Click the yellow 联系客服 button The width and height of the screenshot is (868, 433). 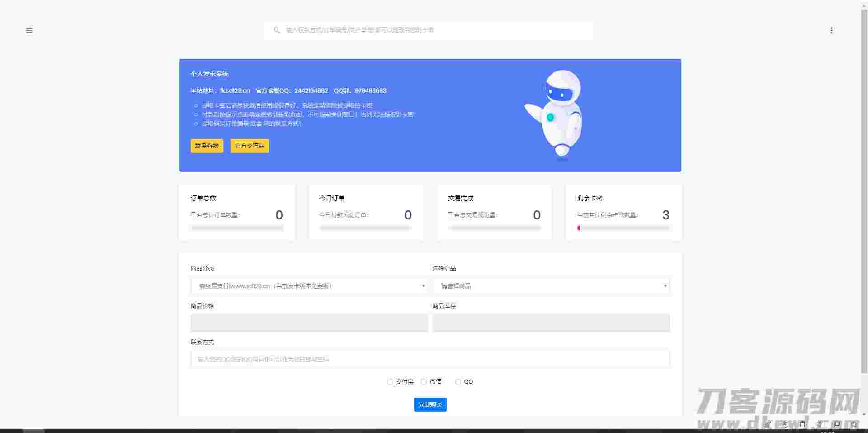point(207,146)
